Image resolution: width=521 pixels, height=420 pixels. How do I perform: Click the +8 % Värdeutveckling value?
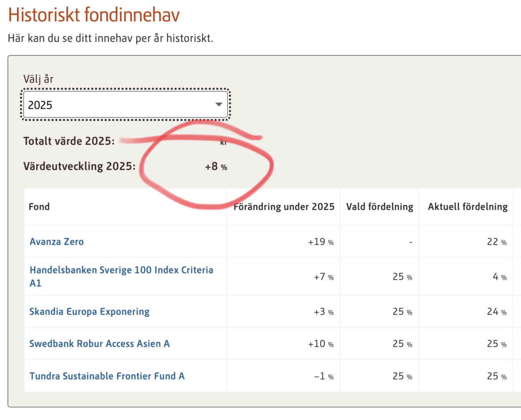pos(216,167)
